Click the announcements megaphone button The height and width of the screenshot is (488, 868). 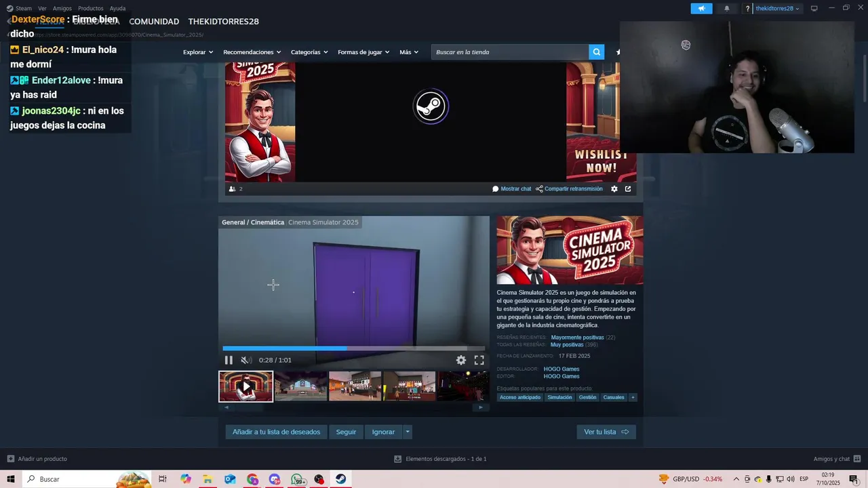(x=701, y=8)
